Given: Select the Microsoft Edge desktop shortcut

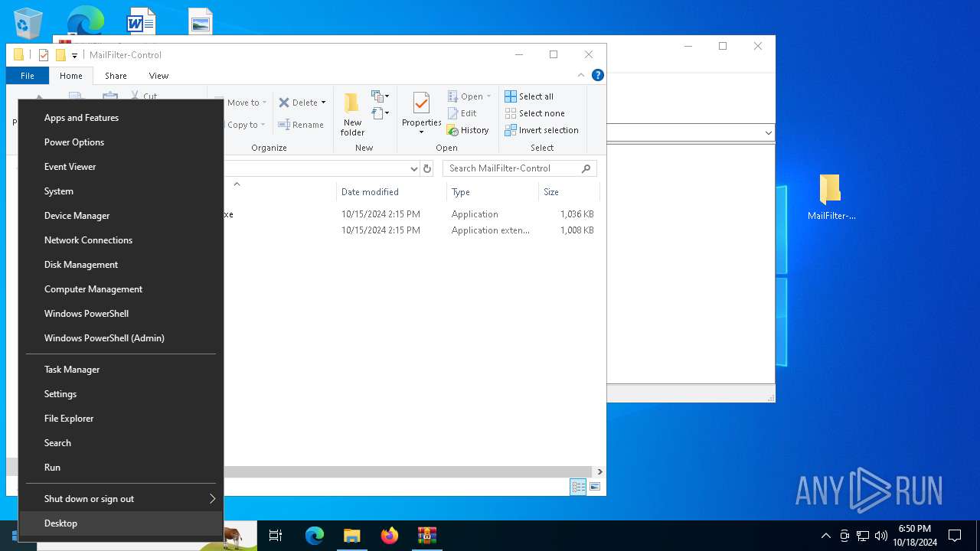Looking at the screenshot, I should pos(85,20).
